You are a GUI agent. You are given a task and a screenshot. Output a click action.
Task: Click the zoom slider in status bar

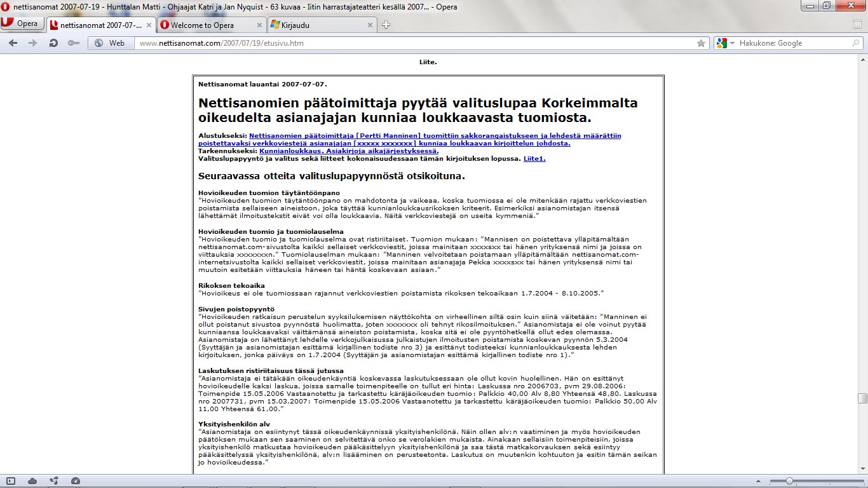(789, 481)
